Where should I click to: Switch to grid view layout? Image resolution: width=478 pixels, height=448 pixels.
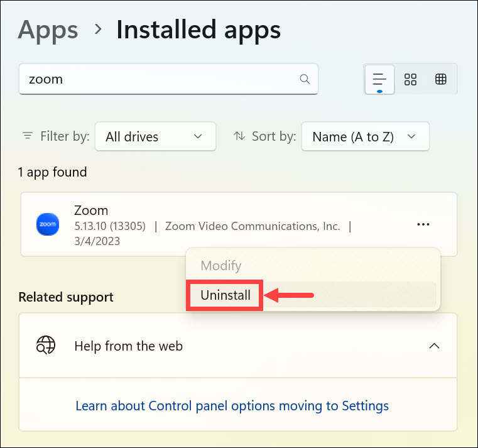coord(411,79)
